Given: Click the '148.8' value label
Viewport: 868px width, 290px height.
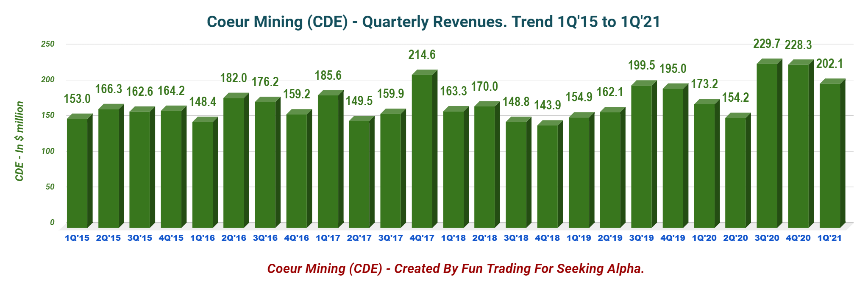Looking at the screenshot, I should pyautogui.click(x=516, y=102).
